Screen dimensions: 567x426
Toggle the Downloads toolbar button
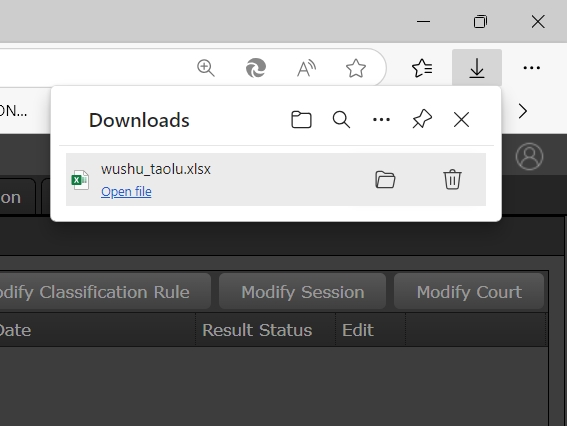click(x=477, y=68)
